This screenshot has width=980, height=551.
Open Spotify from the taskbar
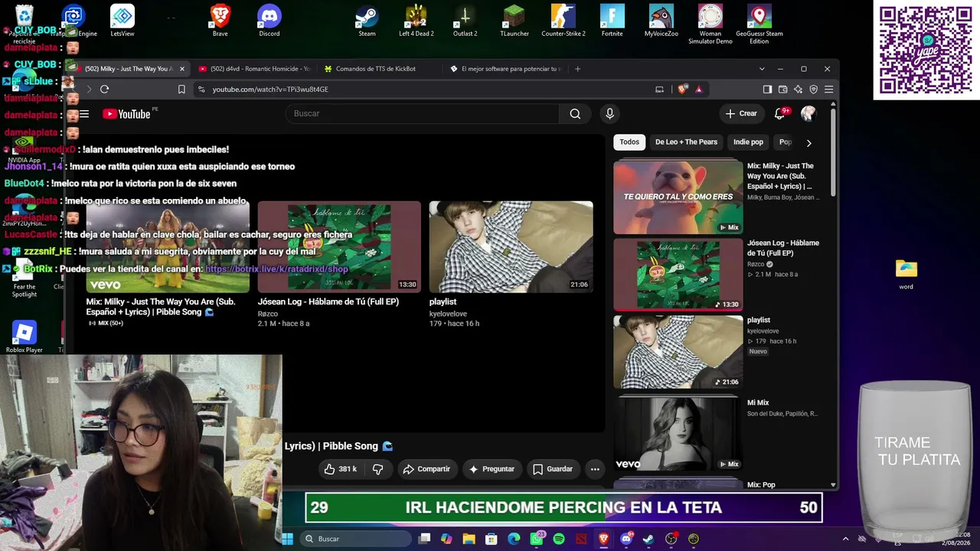click(x=559, y=539)
